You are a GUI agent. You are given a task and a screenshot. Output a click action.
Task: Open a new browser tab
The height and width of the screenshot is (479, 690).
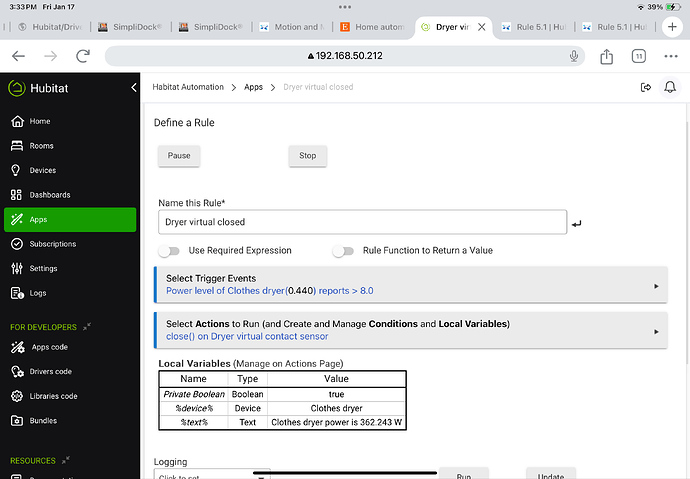click(672, 27)
